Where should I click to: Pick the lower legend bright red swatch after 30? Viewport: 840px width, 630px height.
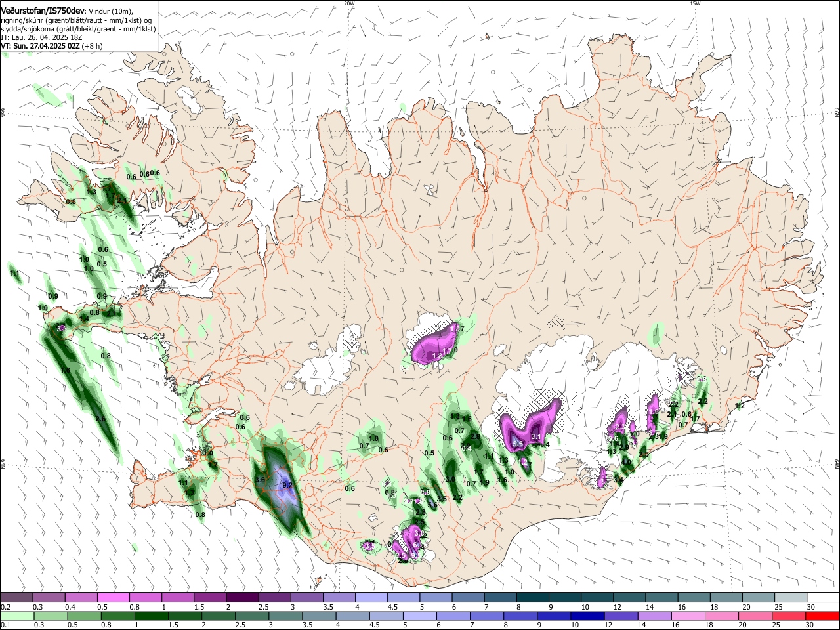point(823,616)
